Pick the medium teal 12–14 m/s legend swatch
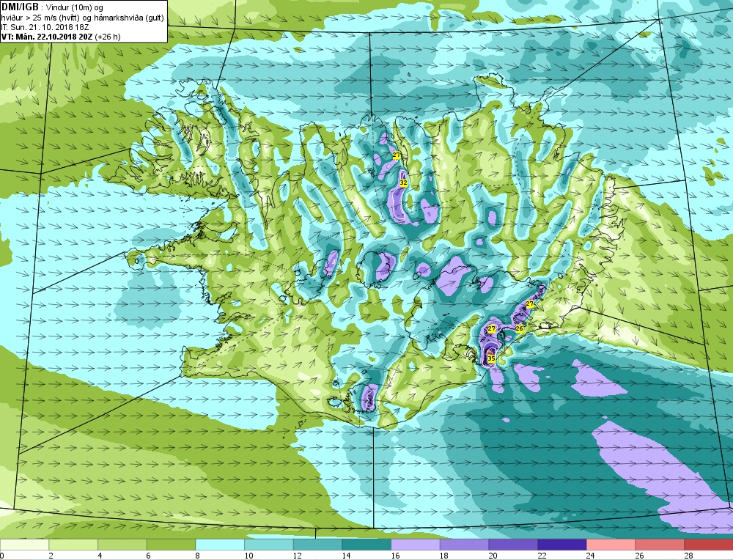Viewport: 733px width, 560px height. coord(317,545)
